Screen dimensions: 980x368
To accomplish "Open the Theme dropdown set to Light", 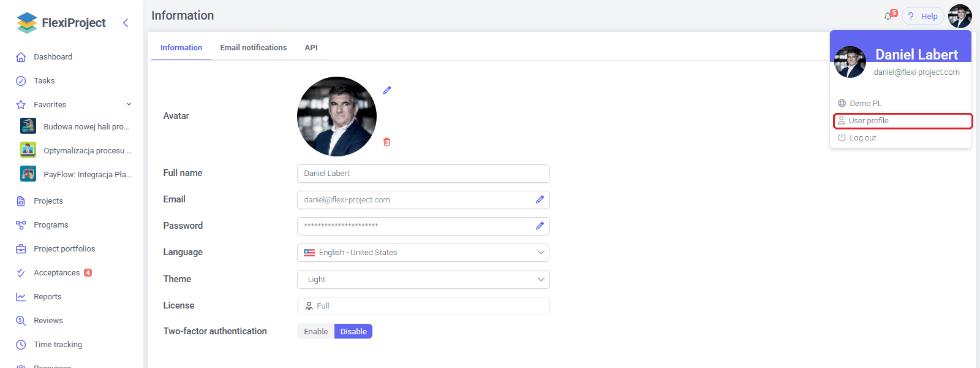I will coord(423,279).
